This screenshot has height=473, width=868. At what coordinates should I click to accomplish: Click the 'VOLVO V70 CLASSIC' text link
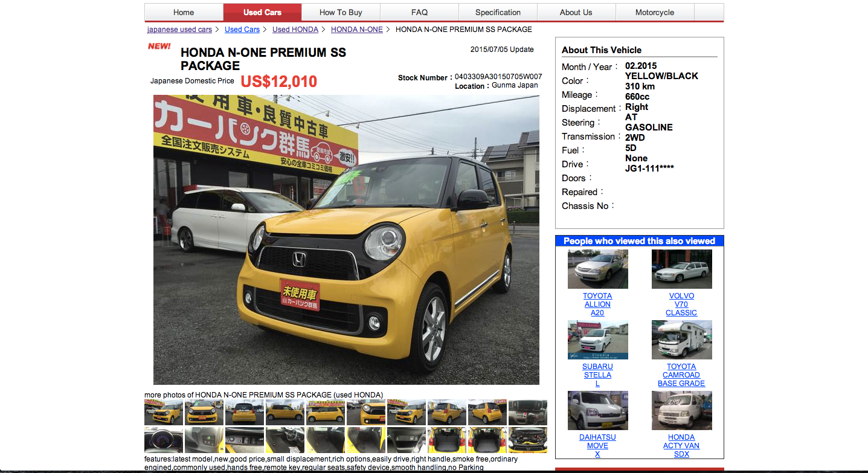coord(681,304)
